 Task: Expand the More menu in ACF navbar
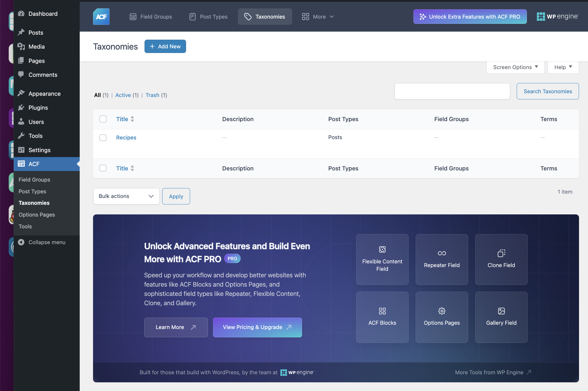coord(318,17)
